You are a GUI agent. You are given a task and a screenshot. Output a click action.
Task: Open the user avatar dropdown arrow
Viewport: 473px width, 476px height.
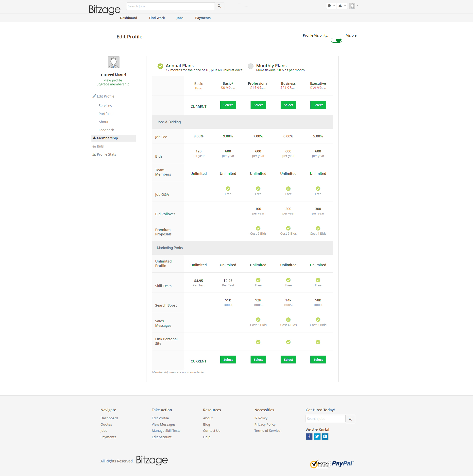[x=357, y=5]
